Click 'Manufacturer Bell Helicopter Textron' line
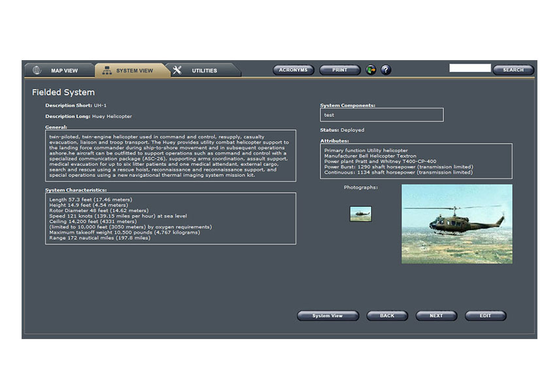Image resolution: width=559 pixels, height=392 pixels. [x=370, y=156]
